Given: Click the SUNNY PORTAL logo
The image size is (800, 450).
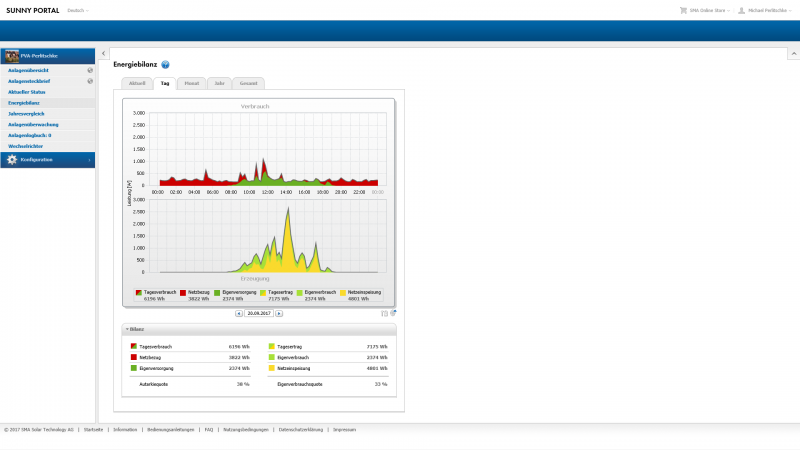Looking at the screenshot, I should click(33, 10).
